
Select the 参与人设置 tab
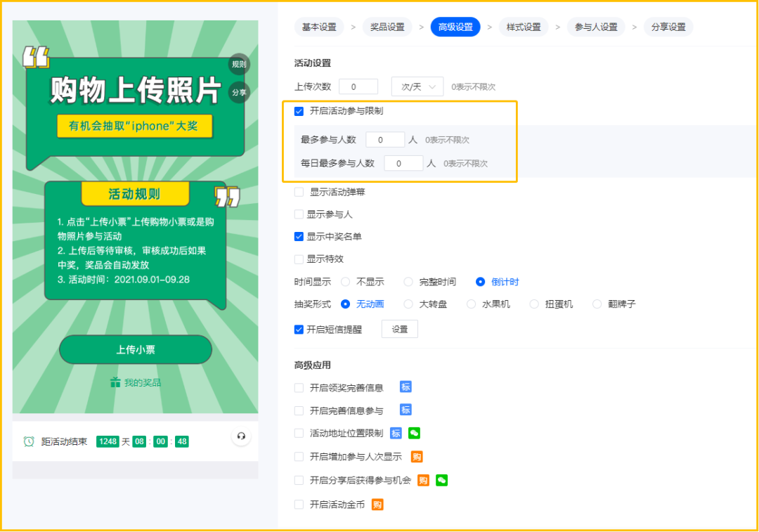(x=596, y=27)
